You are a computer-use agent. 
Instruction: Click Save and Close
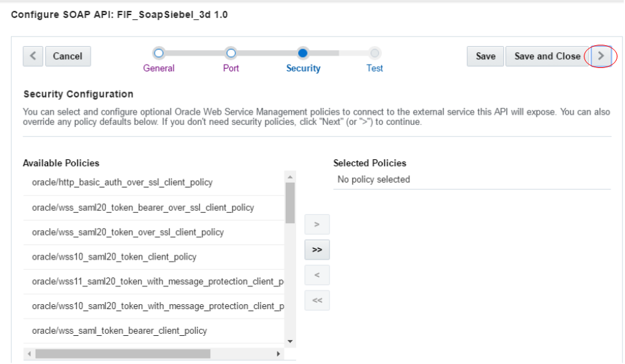click(x=547, y=56)
